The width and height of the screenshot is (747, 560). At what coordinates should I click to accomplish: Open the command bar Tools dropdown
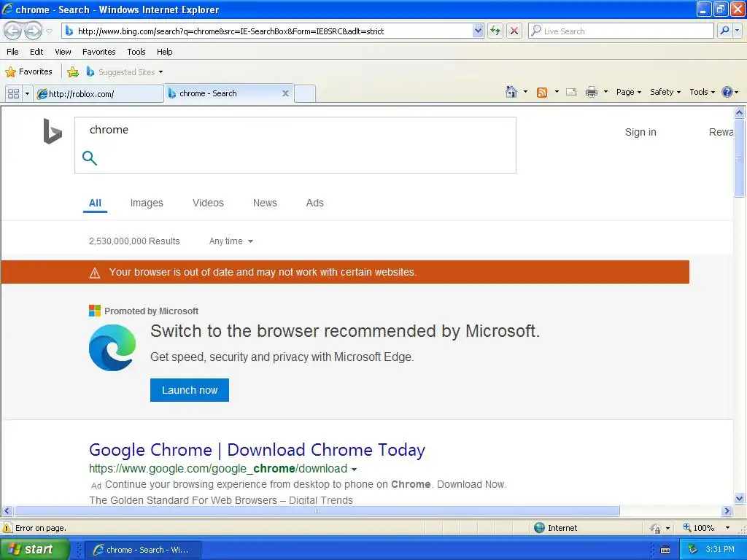(702, 92)
